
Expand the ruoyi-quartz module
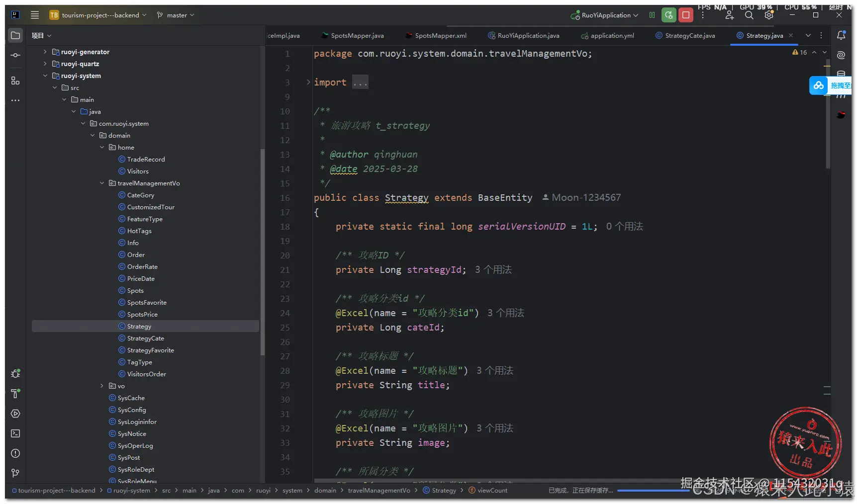[x=45, y=64]
